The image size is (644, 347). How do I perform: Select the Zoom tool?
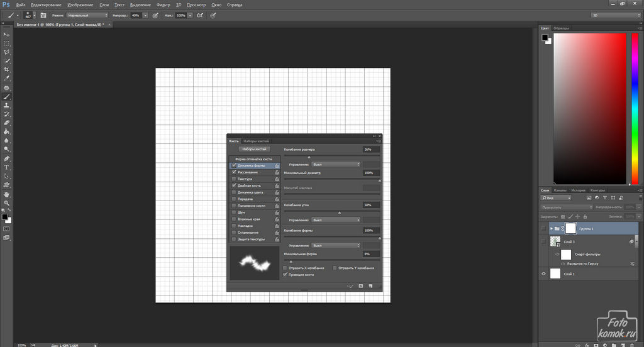click(x=6, y=203)
